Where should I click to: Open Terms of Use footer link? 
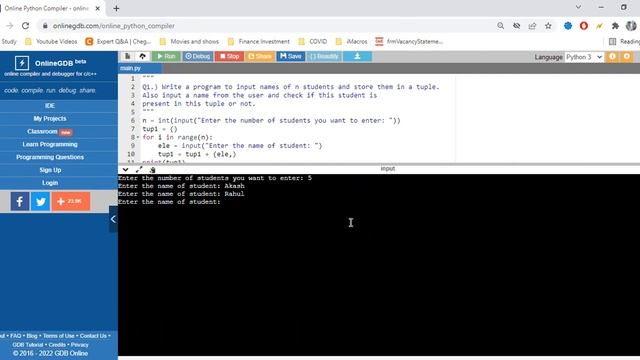point(59,336)
